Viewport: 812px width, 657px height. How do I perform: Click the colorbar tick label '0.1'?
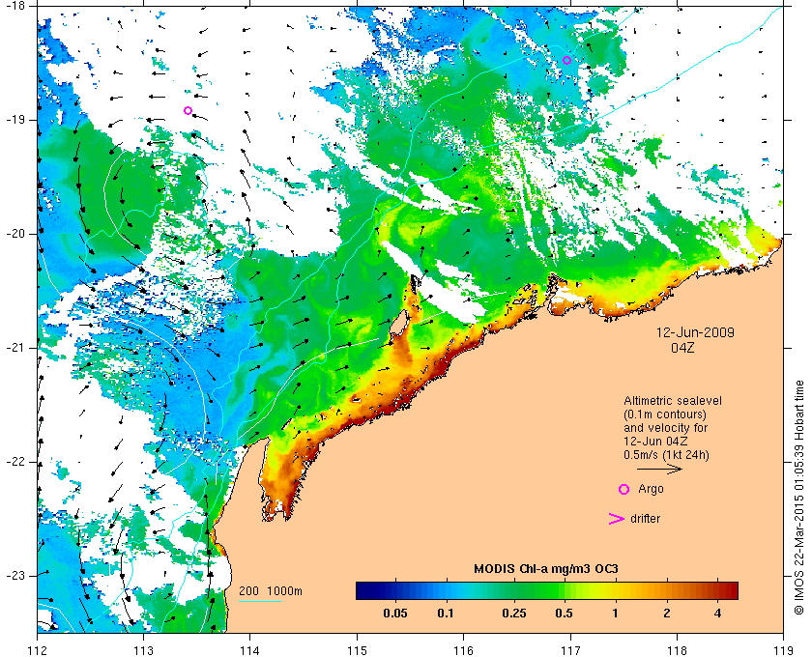pyautogui.click(x=446, y=614)
